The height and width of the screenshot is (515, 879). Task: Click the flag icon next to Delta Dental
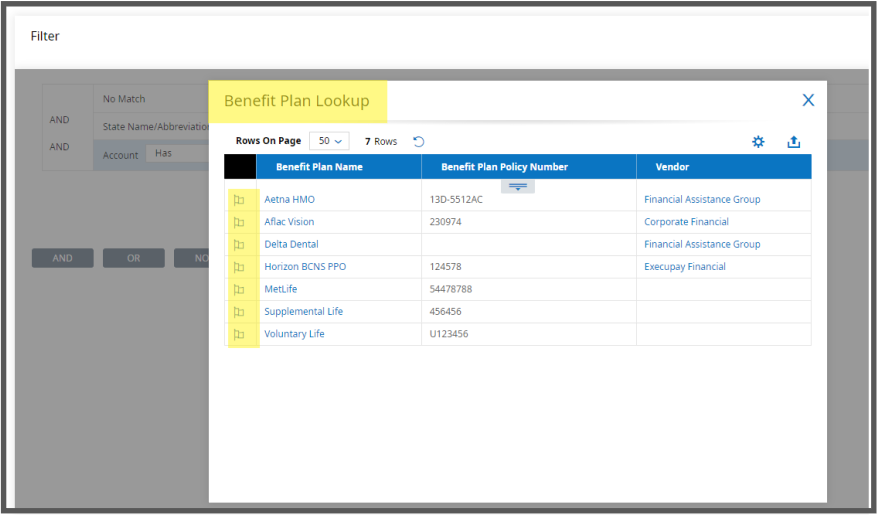(x=239, y=245)
